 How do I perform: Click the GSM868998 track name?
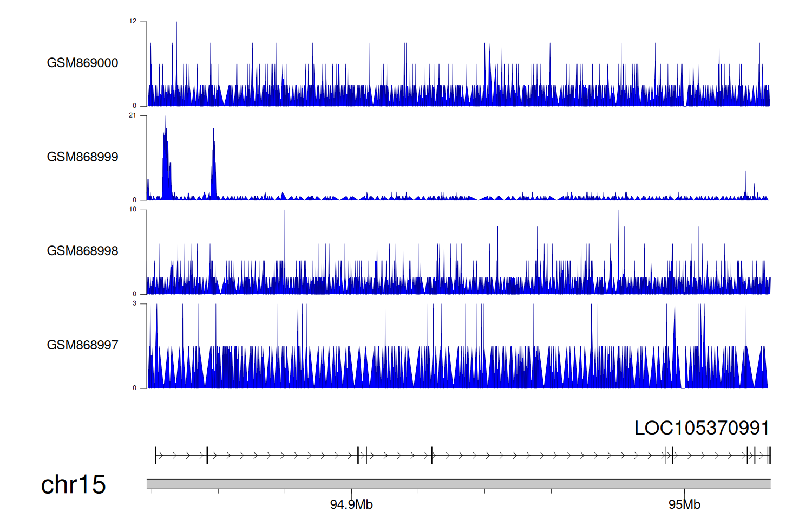pos(82,251)
